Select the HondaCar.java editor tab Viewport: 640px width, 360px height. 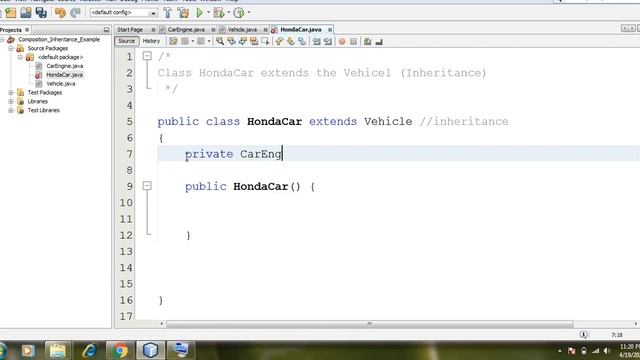pyautogui.click(x=301, y=30)
